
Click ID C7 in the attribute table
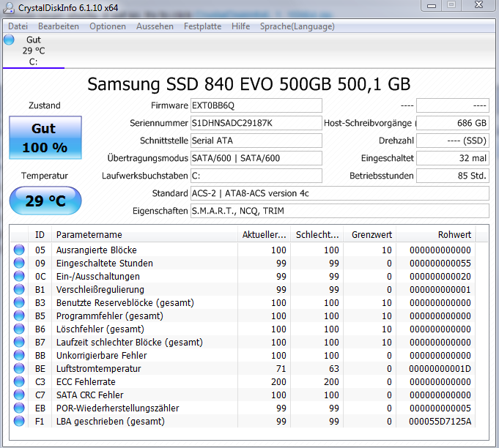[40, 395]
